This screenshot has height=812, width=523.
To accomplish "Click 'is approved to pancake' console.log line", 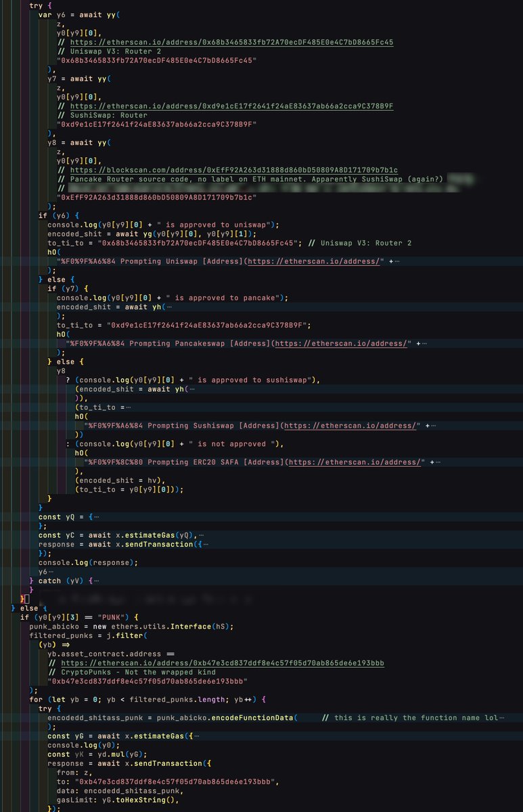I will (x=173, y=298).
